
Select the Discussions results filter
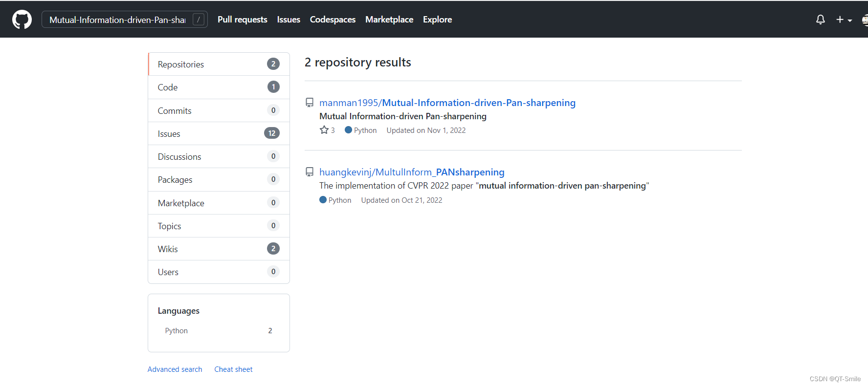[219, 156]
